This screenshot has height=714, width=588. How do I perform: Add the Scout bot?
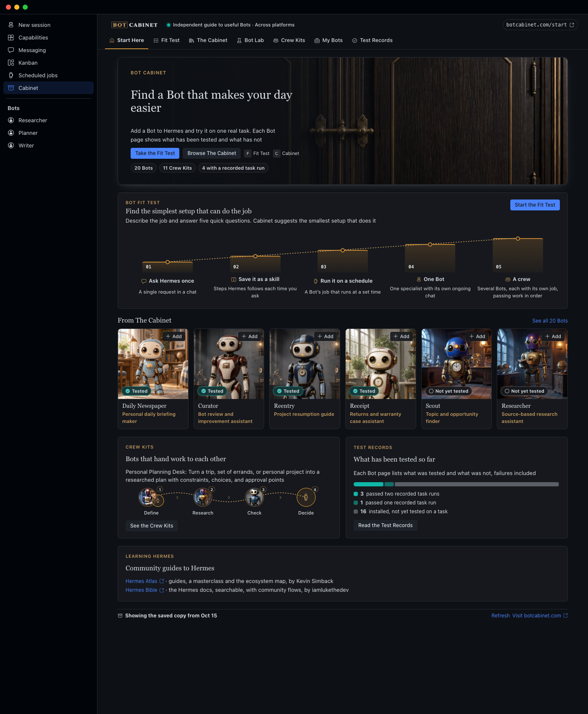[477, 336]
